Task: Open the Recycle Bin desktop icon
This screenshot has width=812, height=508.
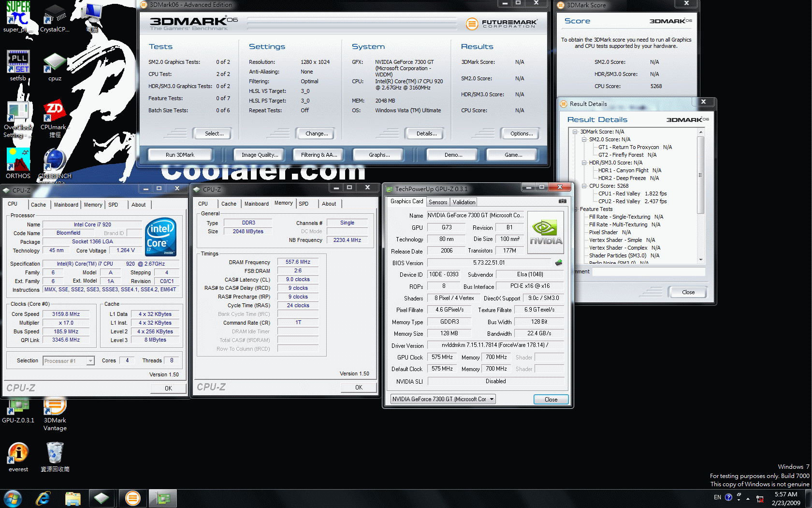Action: [x=55, y=457]
